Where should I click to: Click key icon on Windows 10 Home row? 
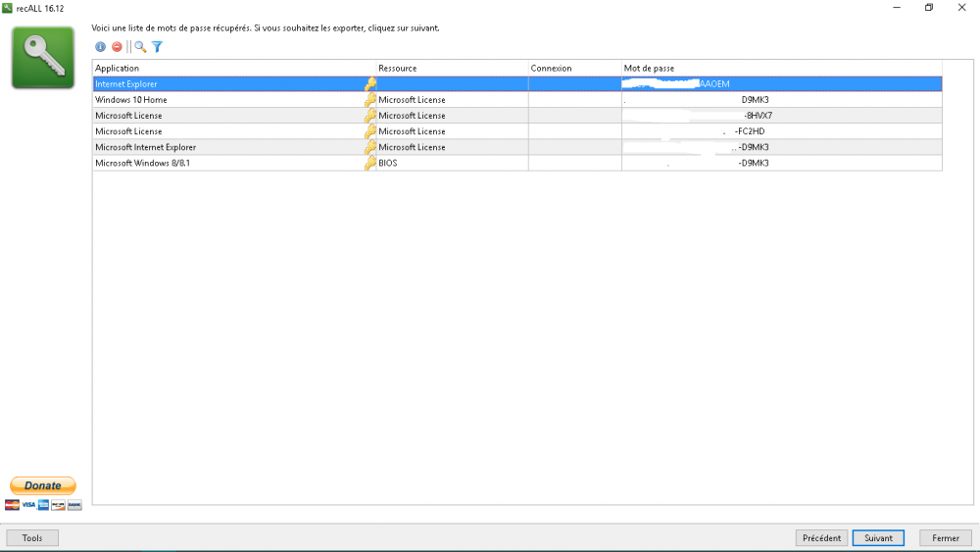point(370,100)
